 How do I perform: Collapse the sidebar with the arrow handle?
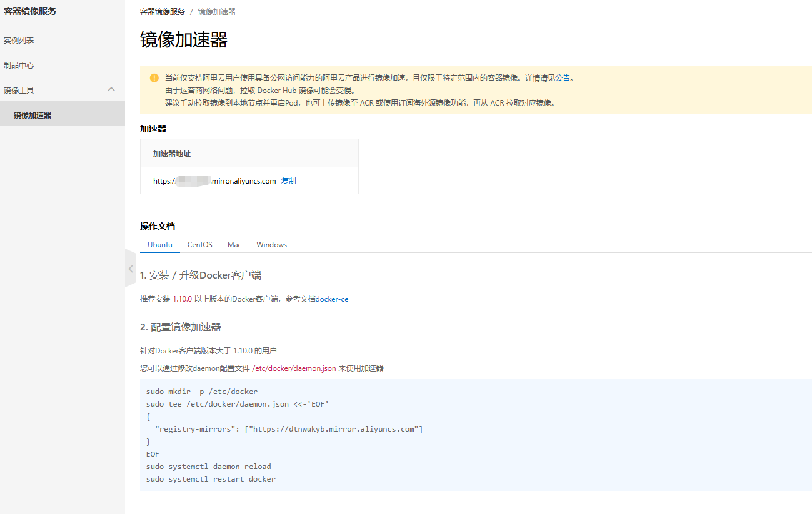tap(131, 269)
